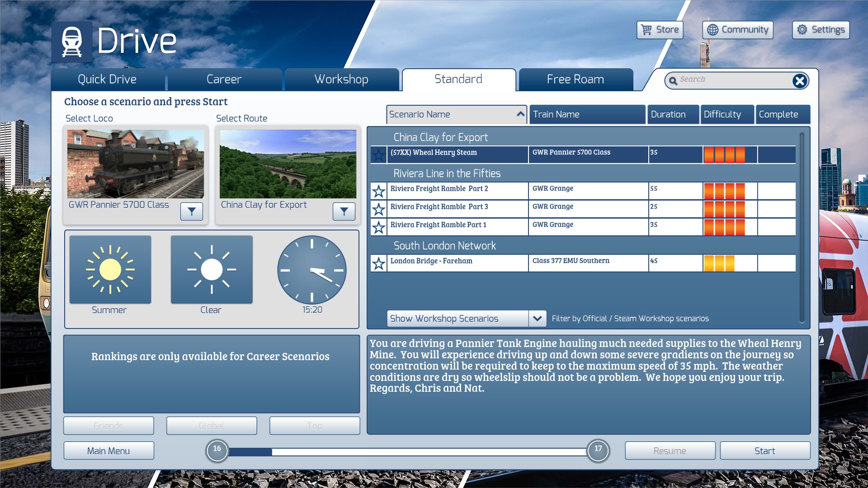Clear the search with X icon
The image size is (868, 488).
799,81
